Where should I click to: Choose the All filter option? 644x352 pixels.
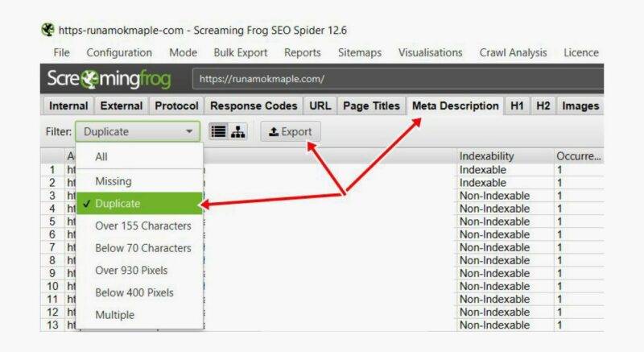pyautogui.click(x=139, y=157)
